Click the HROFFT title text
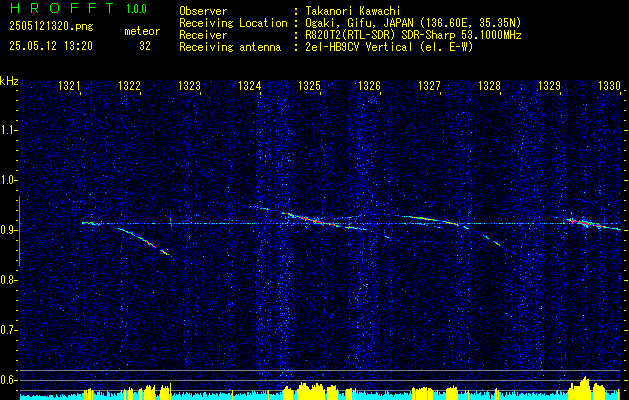Screen dimensions: 629x400 click(x=62, y=8)
